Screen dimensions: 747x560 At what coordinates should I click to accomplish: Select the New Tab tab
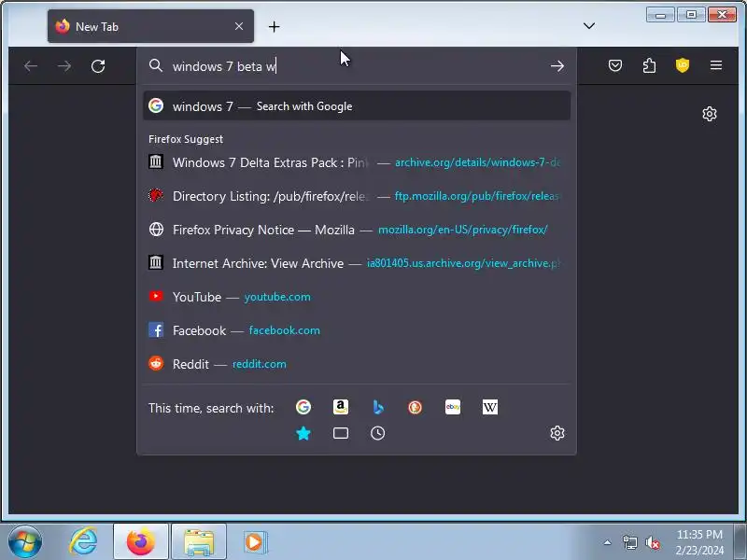[x=150, y=26]
